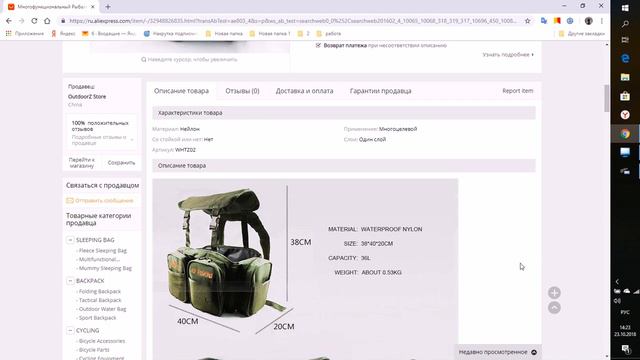The width and height of the screenshot is (640, 360).
Task: Open the 'Другие закладки' folder
Action: (582, 33)
